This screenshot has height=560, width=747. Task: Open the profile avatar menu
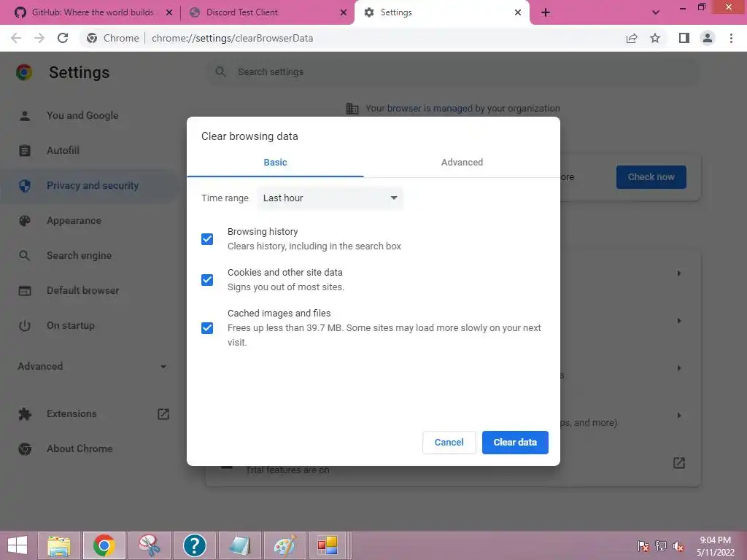(x=708, y=38)
